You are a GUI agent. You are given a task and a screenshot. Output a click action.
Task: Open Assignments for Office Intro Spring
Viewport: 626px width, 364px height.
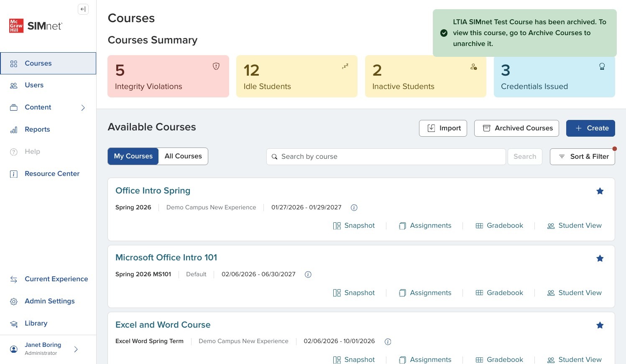(425, 226)
